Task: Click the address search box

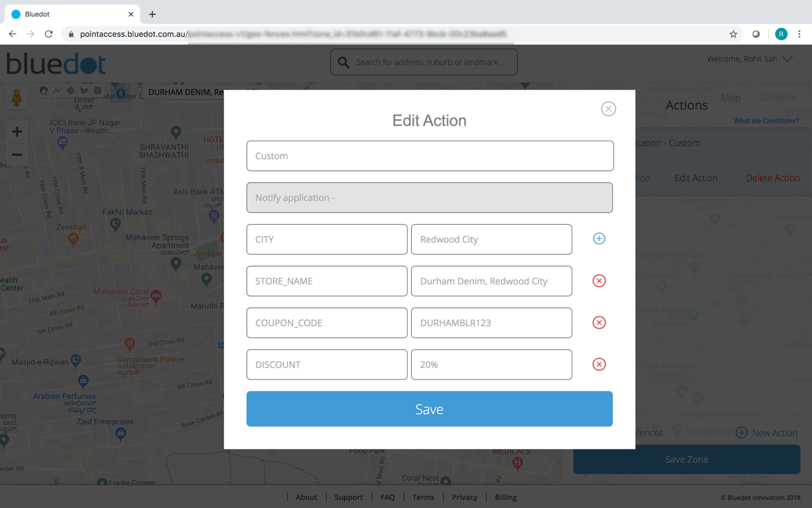Action: click(424, 62)
